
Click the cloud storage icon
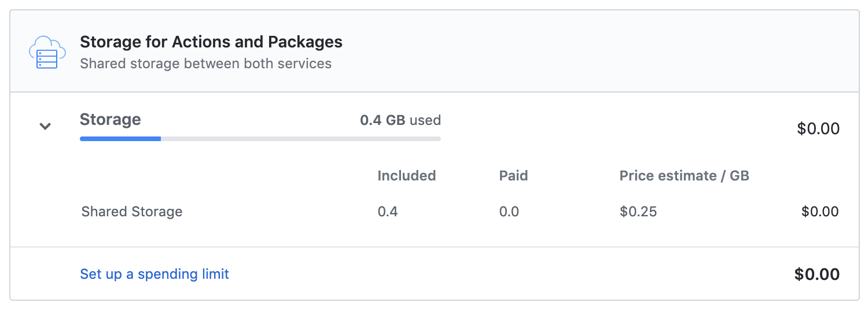coord(44,52)
